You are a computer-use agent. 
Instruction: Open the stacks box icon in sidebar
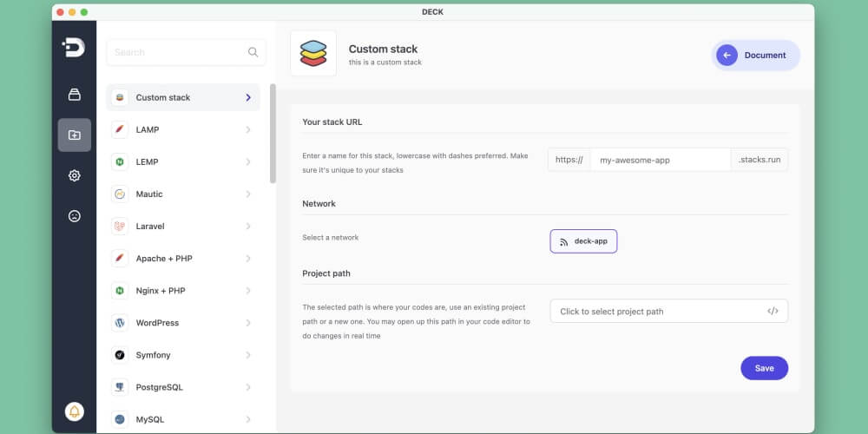(74, 95)
